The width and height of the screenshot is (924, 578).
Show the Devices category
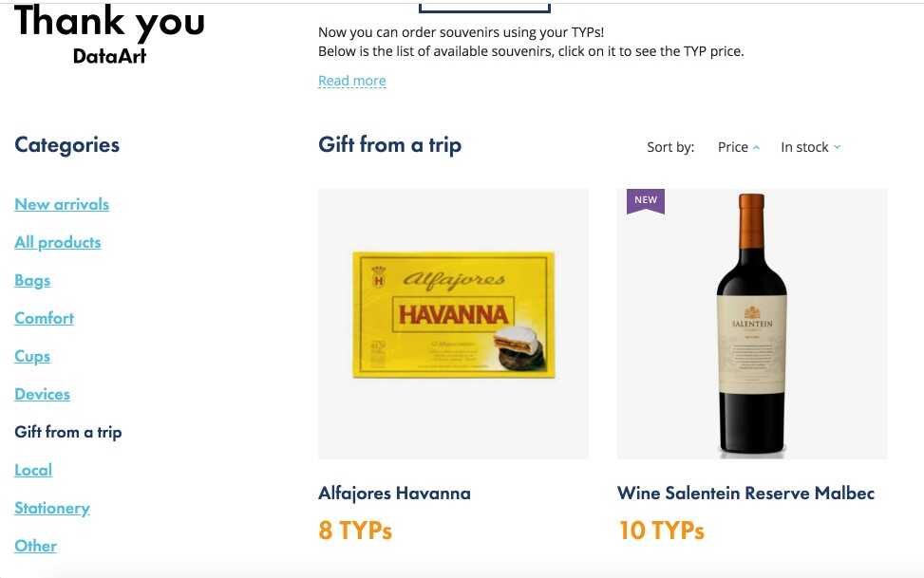pyautogui.click(x=42, y=394)
